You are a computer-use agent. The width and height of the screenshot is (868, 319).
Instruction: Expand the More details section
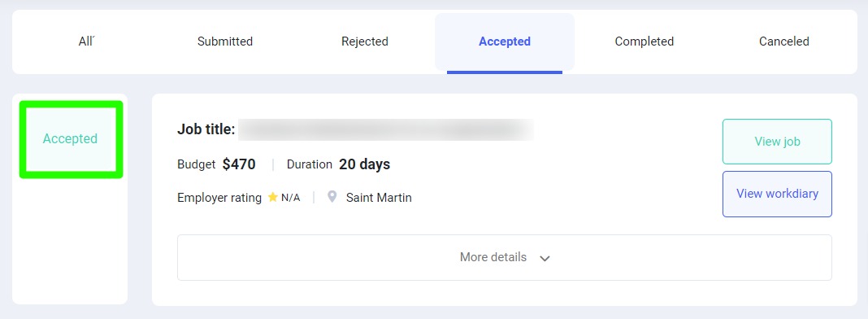pos(505,257)
